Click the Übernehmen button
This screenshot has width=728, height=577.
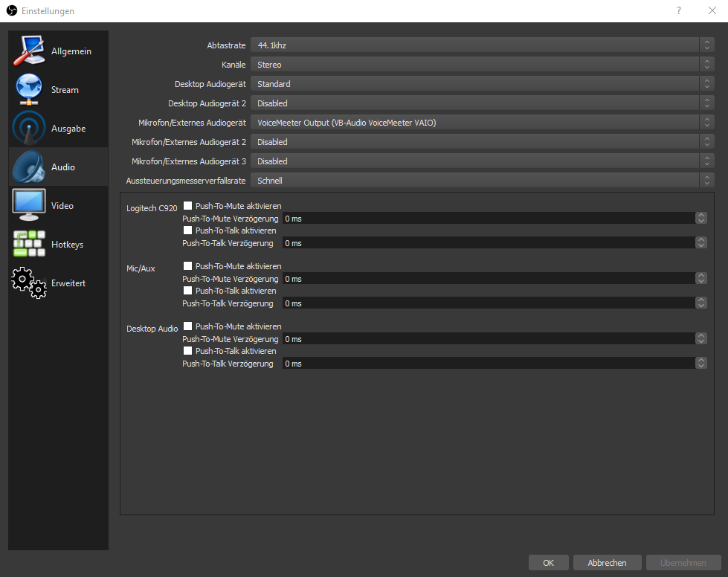683,563
